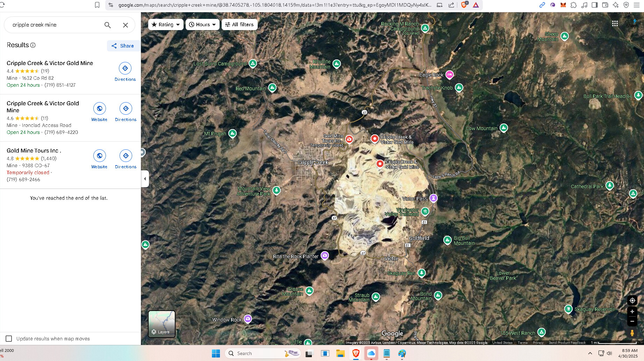Click the browser address bar URL
Image resolution: width=644 pixels, height=361 pixels.
click(275, 5)
